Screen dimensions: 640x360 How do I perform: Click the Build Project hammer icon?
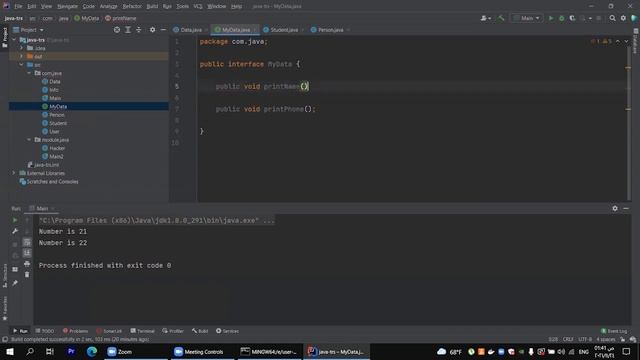[501, 18]
